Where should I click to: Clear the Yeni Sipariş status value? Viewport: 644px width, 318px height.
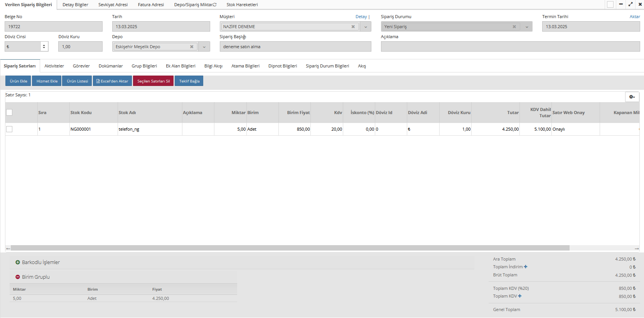pyautogui.click(x=514, y=27)
